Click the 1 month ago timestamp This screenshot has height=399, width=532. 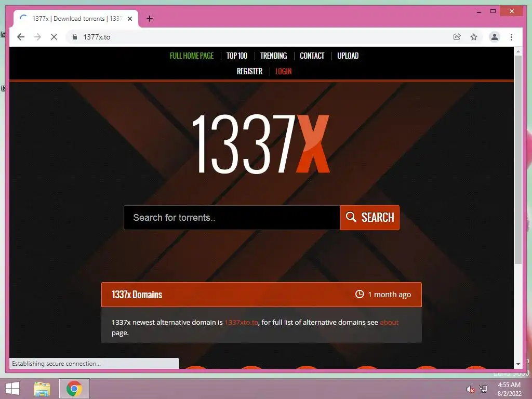point(383,295)
